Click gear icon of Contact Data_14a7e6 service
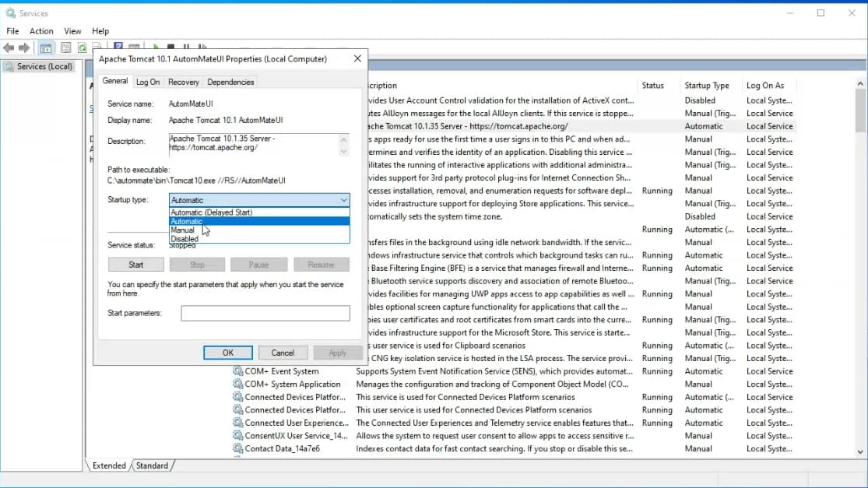This screenshot has height=488, width=868. coord(237,448)
